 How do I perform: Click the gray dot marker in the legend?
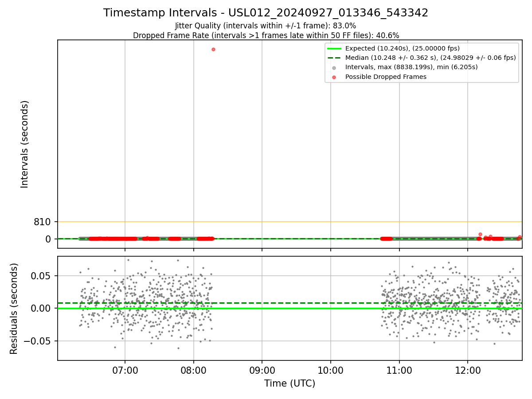click(x=334, y=67)
